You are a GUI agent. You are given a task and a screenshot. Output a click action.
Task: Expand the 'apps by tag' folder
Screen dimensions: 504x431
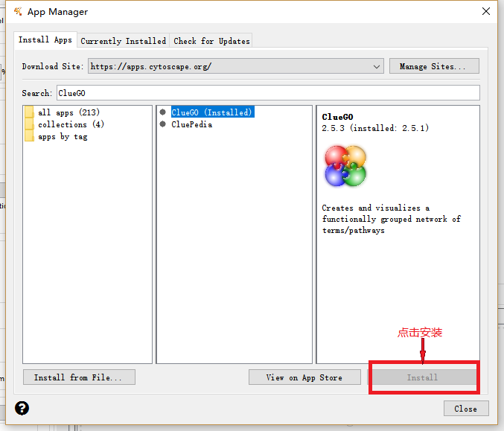point(63,137)
